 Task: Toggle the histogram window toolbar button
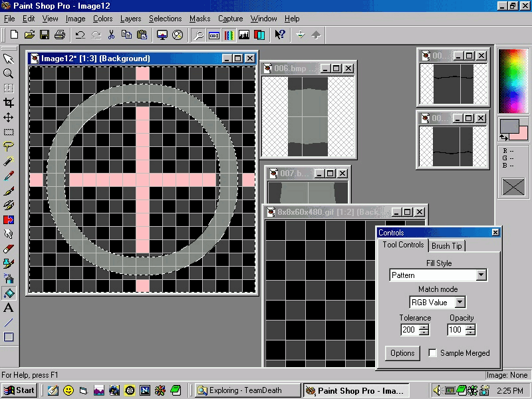click(244, 35)
